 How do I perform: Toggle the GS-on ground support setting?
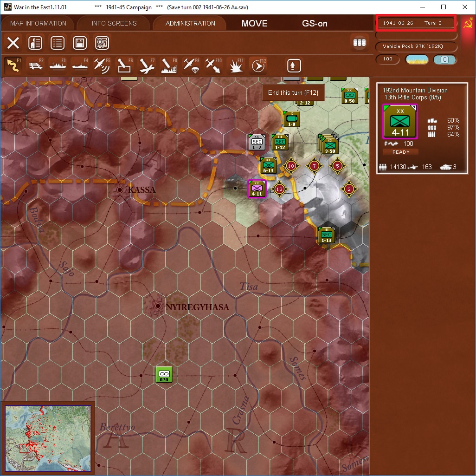315,23
